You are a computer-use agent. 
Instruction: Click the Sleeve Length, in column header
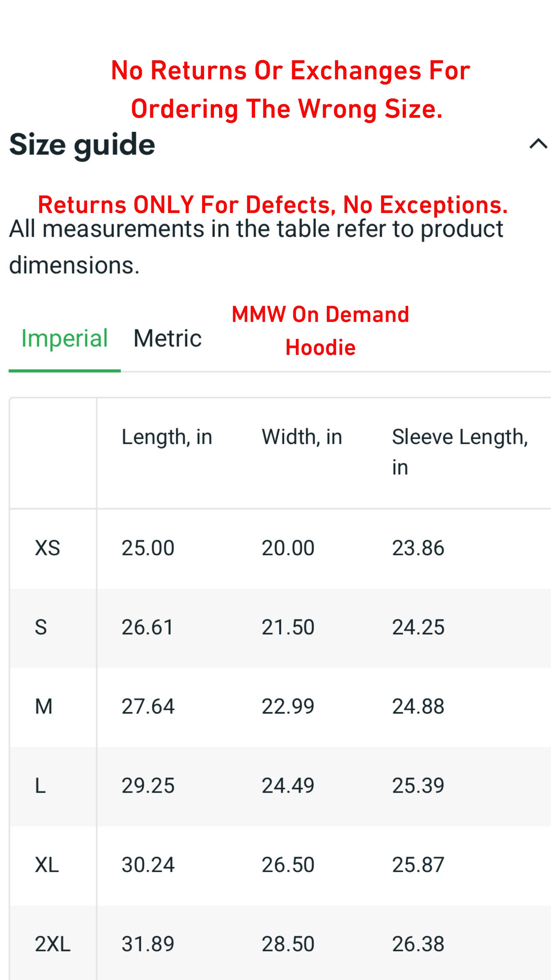(460, 452)
